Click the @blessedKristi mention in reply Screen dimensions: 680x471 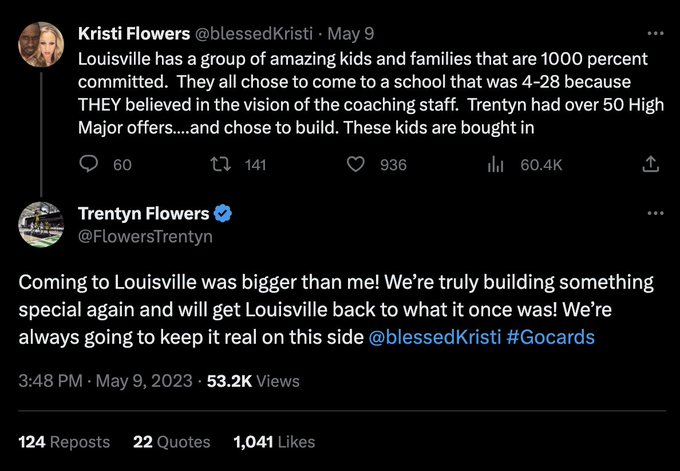(x=434, y=337)
